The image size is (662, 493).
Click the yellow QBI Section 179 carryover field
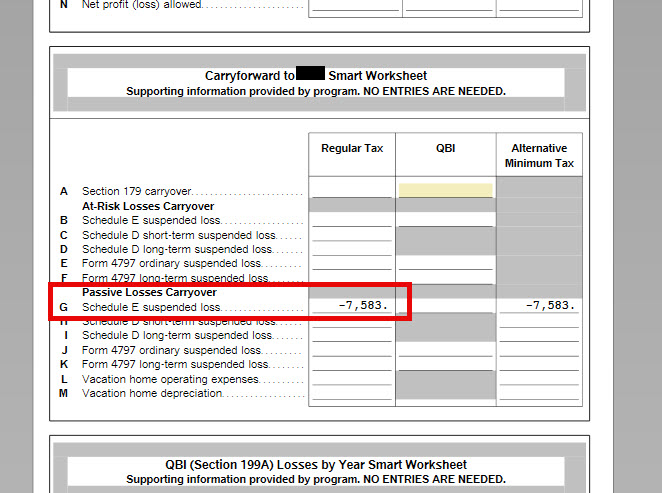(x=445, y=190)
